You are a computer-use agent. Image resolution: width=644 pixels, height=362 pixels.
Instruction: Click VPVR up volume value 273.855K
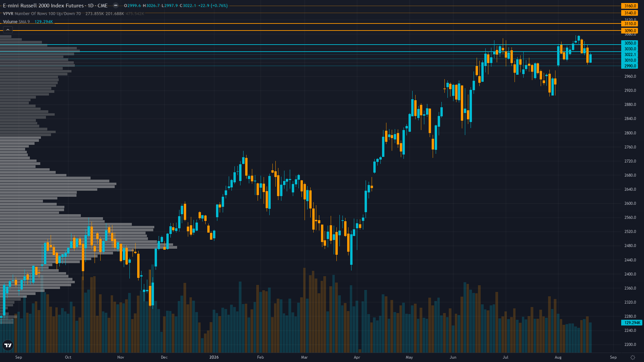pos(95,14)
